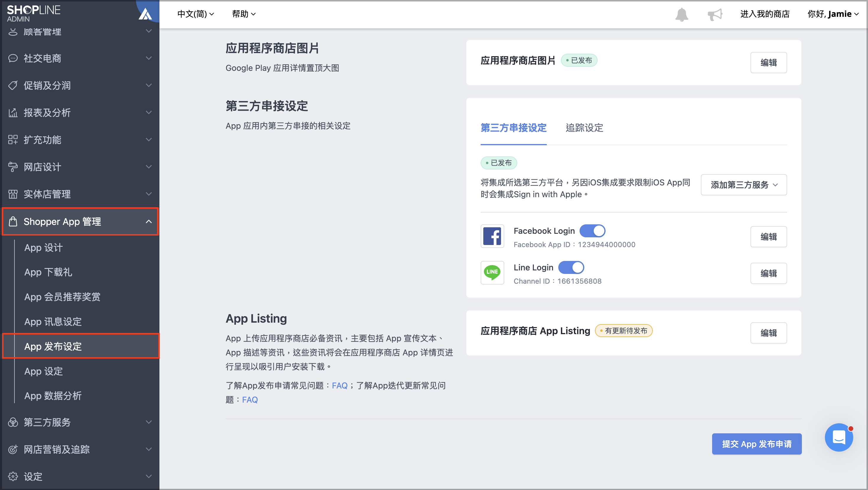Click the LINE logo icon
This screenshot has height=490, width=868.
pos(492,273)
